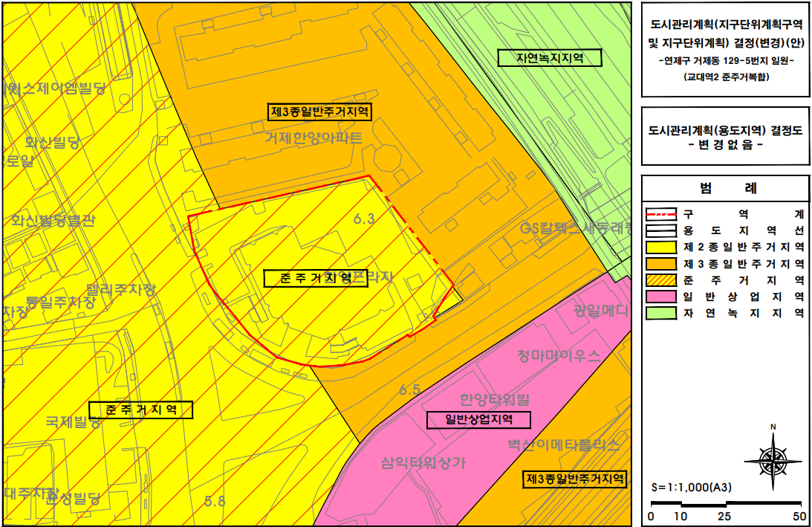Pick the green 자연녹지지역 legend swatch
The height and width of the screenshot is (527, 812).
point(660,313)
